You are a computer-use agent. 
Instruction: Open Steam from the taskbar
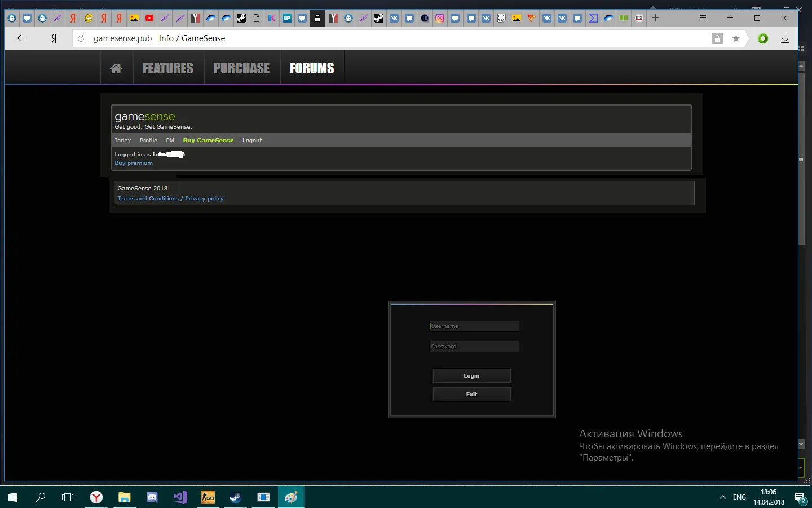click(x=235, y=497)
